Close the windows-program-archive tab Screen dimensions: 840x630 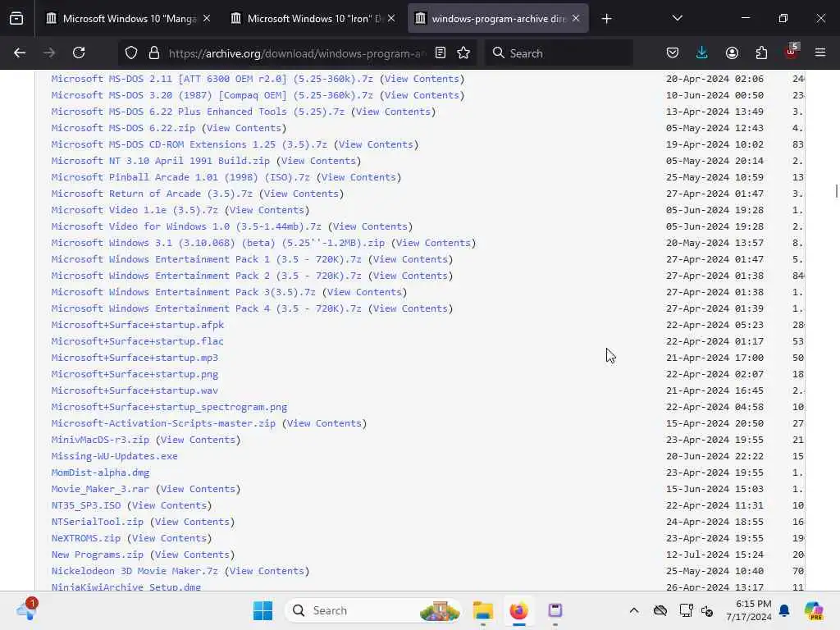point(576,19)
